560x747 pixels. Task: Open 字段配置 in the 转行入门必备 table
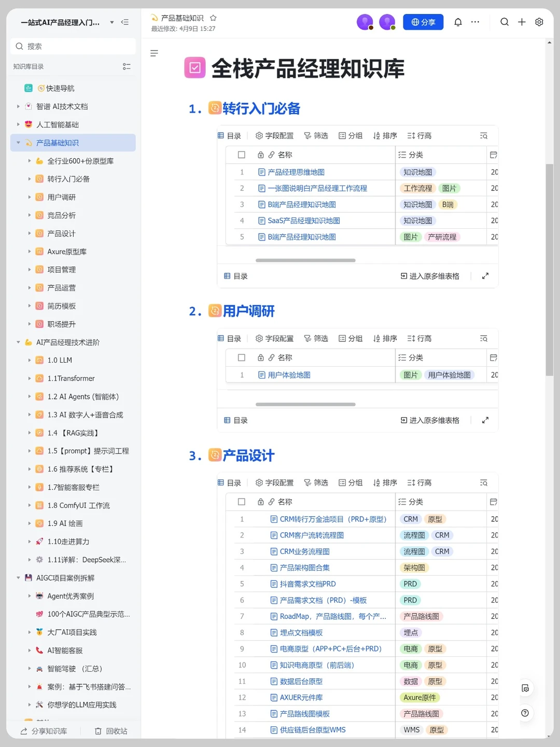(274, 136)
